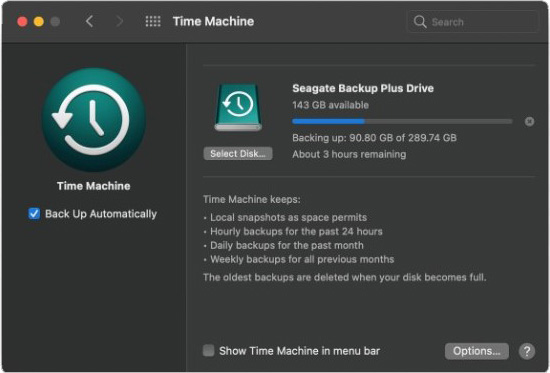The image size is (550, 373).
Task: Enable Show Time Machine in menu bar
Action: (209, 350)
